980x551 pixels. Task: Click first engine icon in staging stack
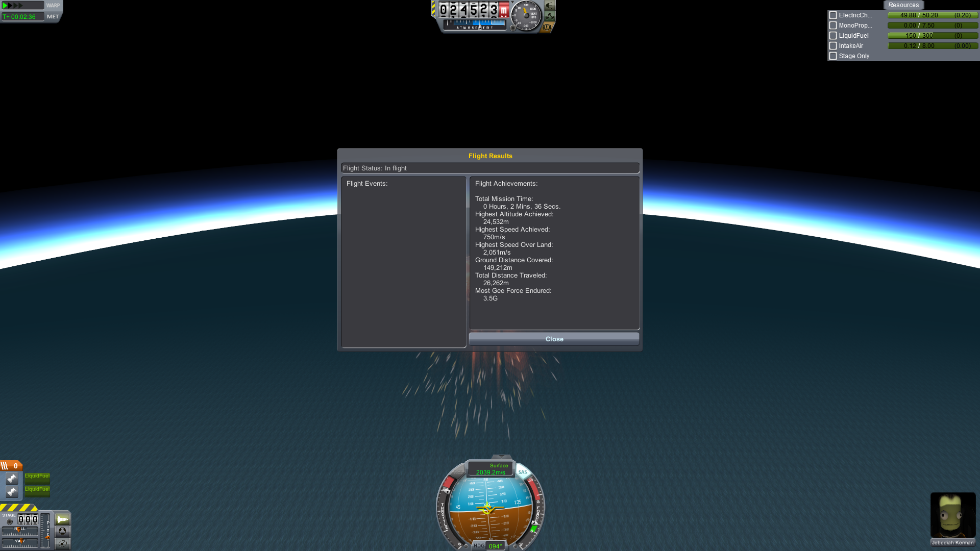point(12,479)
